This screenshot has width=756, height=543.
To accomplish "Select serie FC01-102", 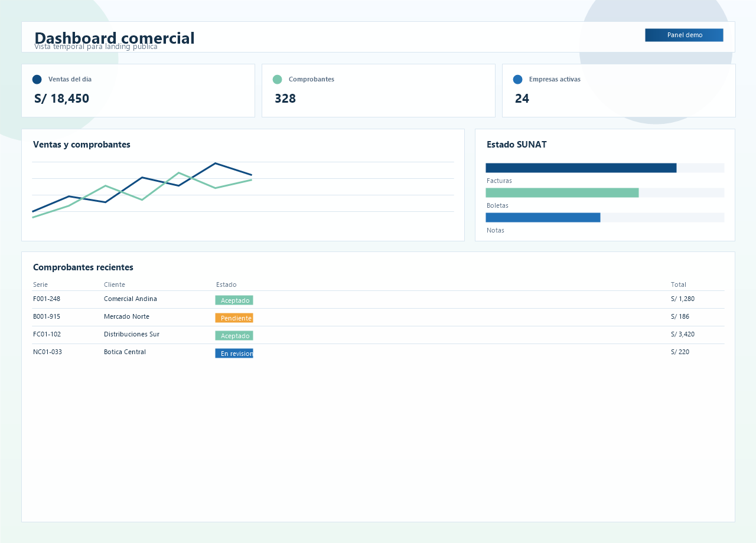I will 47,334.
